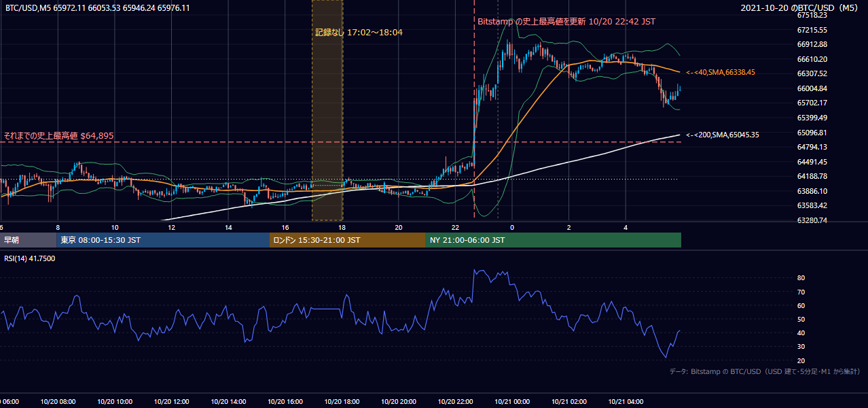Click the Bitstamp 史上最高値を更新 annotation
The image size is (868, 408).
coord(566,21)
